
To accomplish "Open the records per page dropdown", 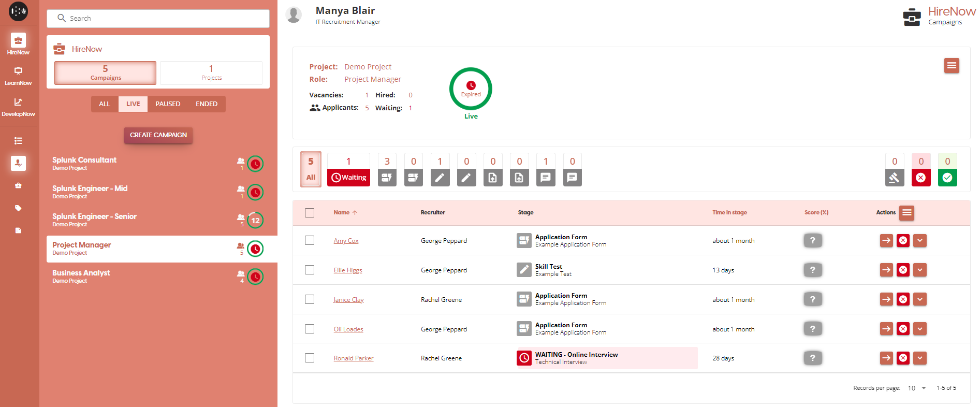I will (x=916, y=388).
